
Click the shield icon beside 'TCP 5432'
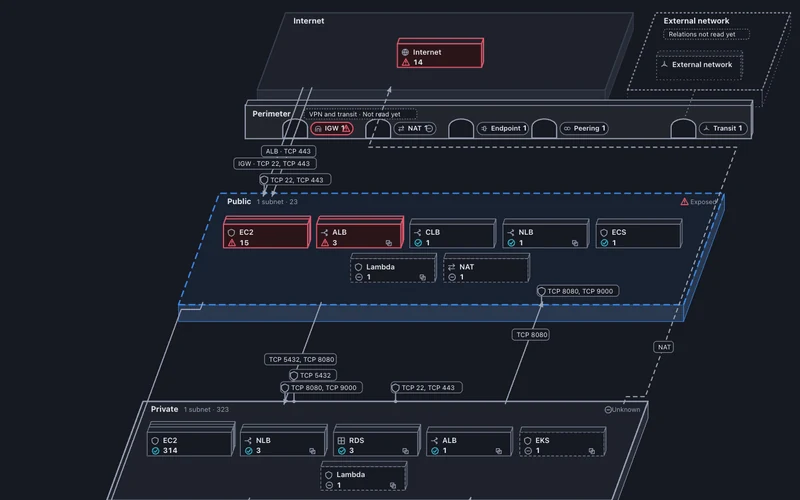(294, 375)
